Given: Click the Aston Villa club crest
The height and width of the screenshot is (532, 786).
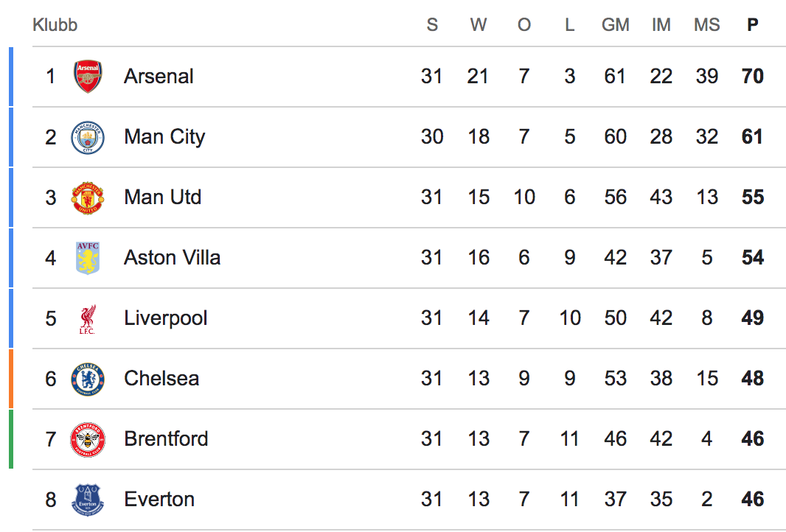Looking at the screenshot, I should 88,258.
